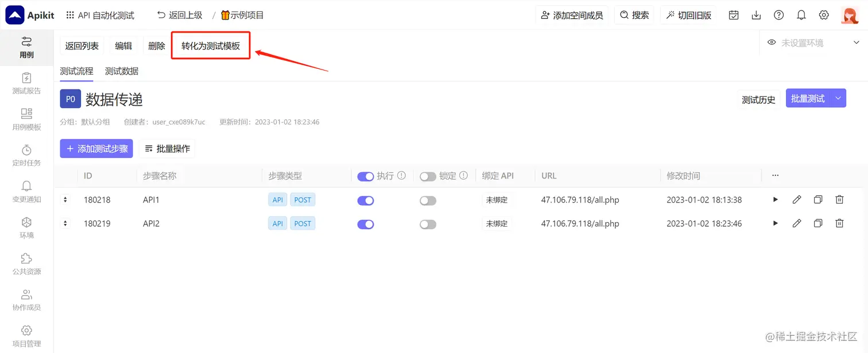Screen dimensions: 868x353
Task: Toggle 执行 switch for API1
Action: point(366,200)
